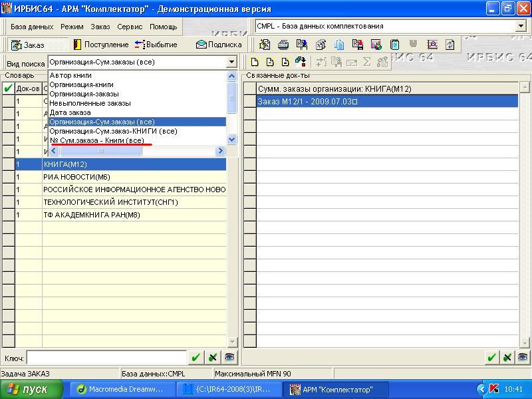Open the Сервис menu

click(130, 27)
